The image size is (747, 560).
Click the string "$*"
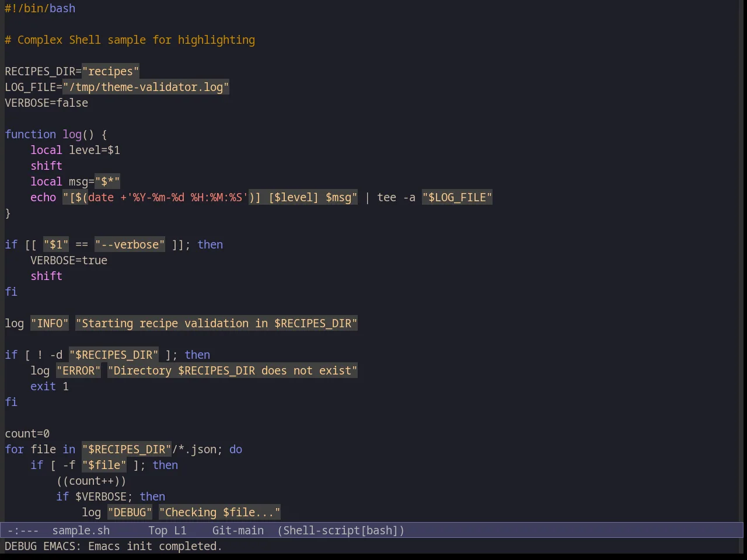107,181
